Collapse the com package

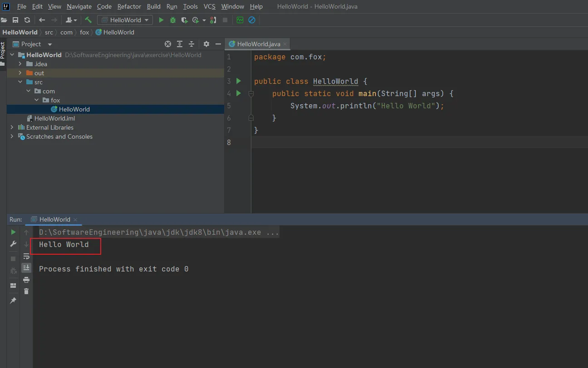coord(29,91)
